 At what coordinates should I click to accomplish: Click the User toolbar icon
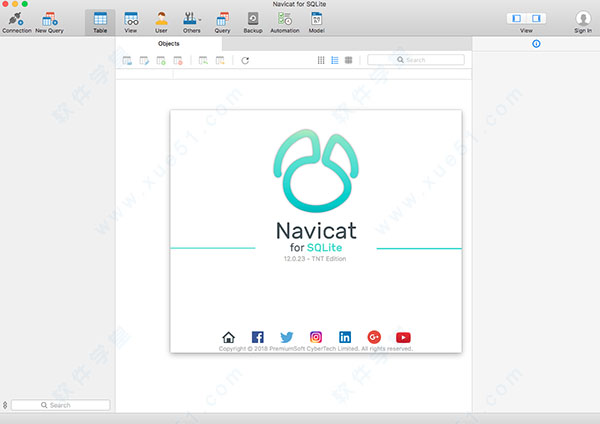pyautogui.click(x=161, y=20)
